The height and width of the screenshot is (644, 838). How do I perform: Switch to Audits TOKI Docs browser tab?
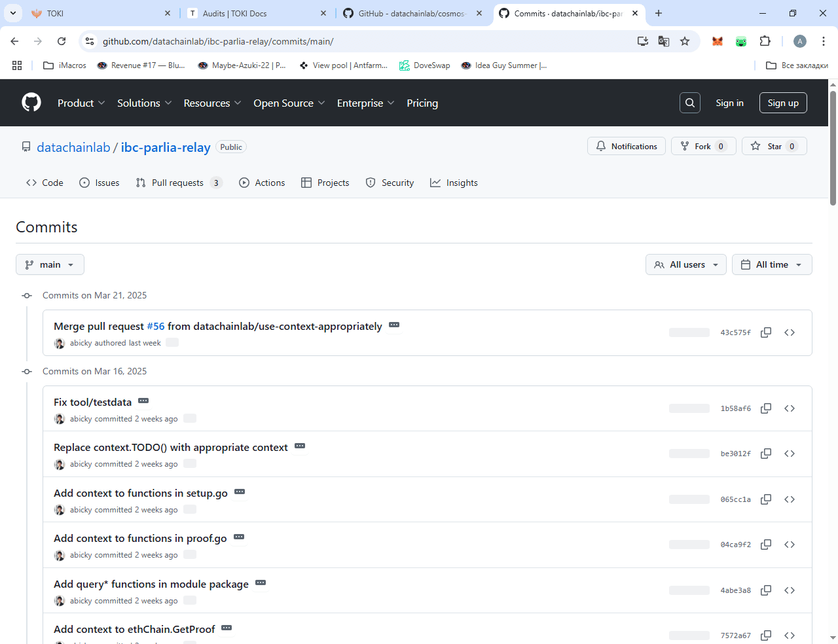[256, 13]
